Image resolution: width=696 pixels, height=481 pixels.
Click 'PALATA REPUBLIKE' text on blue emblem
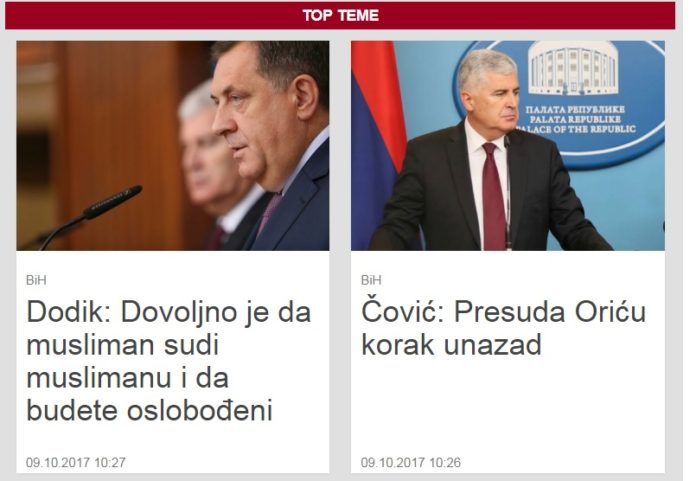coord(575,119)
